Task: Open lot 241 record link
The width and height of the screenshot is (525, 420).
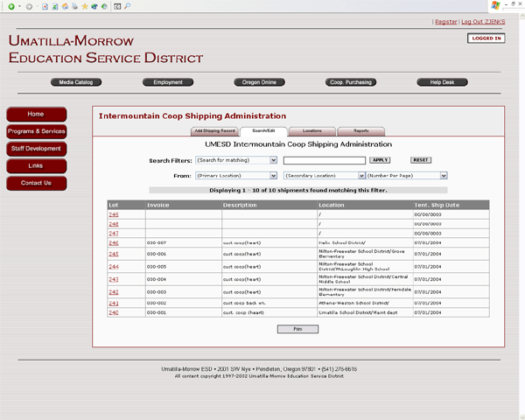Action: point(114,303)
